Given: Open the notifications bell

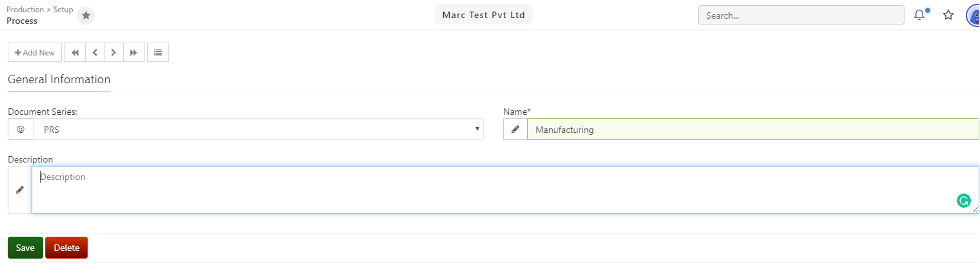Looking at the screenshot, I should [920, 15].
